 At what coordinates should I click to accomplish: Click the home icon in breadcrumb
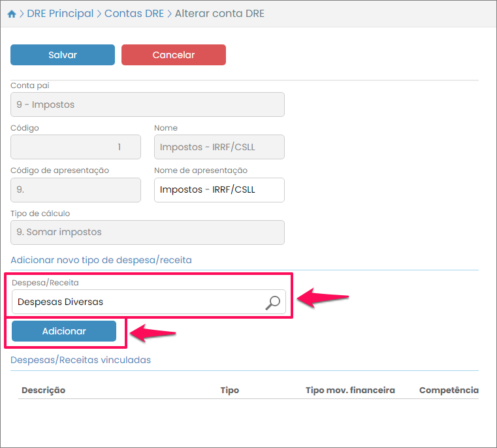point(12,14)
